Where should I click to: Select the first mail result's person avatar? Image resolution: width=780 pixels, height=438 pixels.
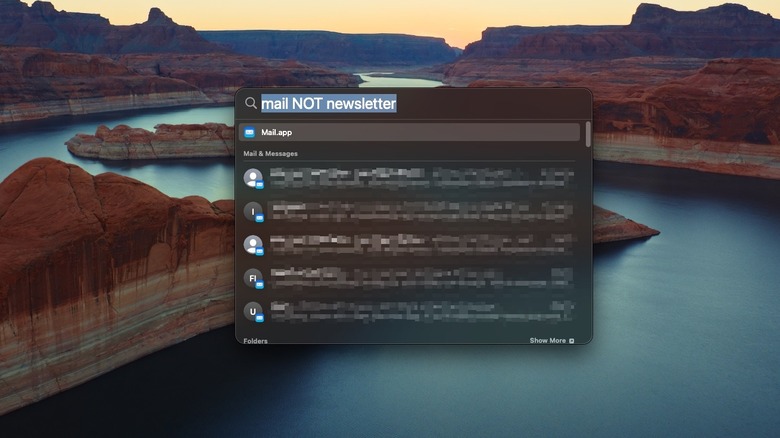[253, 178]
